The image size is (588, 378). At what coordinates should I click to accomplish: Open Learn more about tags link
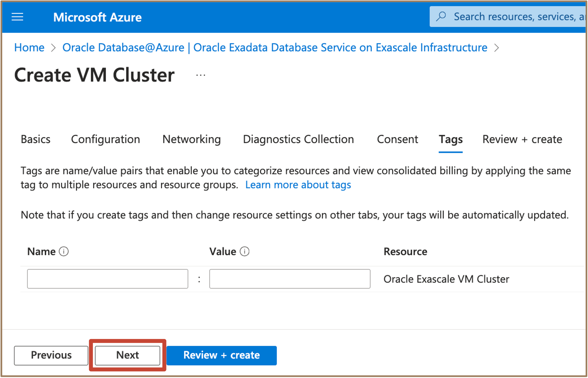pyautogui.click(x=298, y=185)
